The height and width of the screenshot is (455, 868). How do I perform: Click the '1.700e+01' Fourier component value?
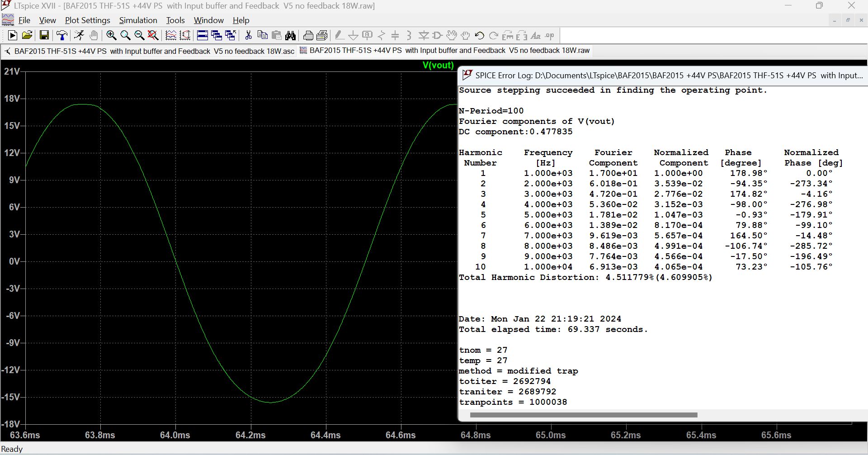click(x=613, y=173)
